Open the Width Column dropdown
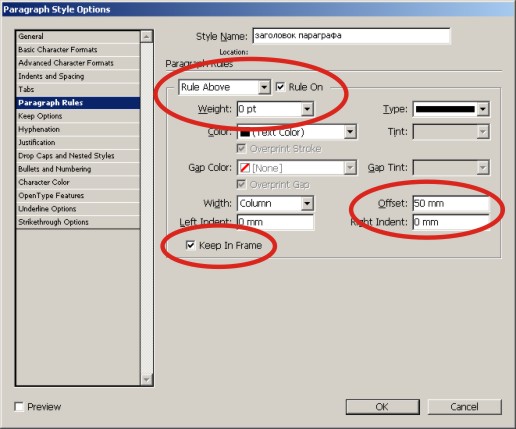This screenshot has height=429, width=516. tap(275, 203)
